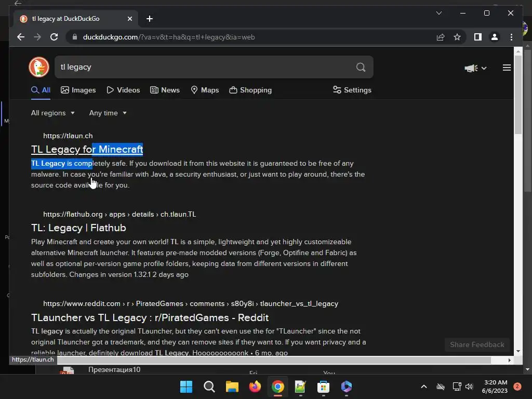Open search Settings
This screenshot has width=532, height=399.
(x=352, y=90)
